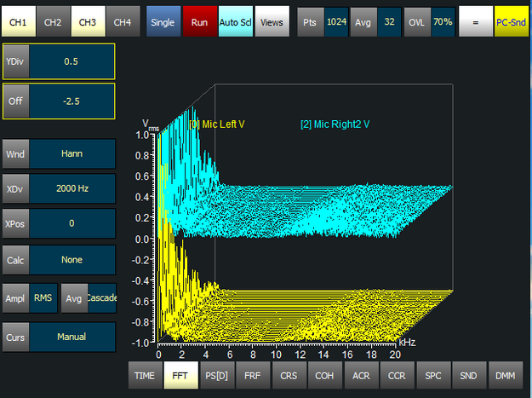Viewport: 532px width, 398px height.
Task: Open the Hann window type selector
Action: [72, 154]
